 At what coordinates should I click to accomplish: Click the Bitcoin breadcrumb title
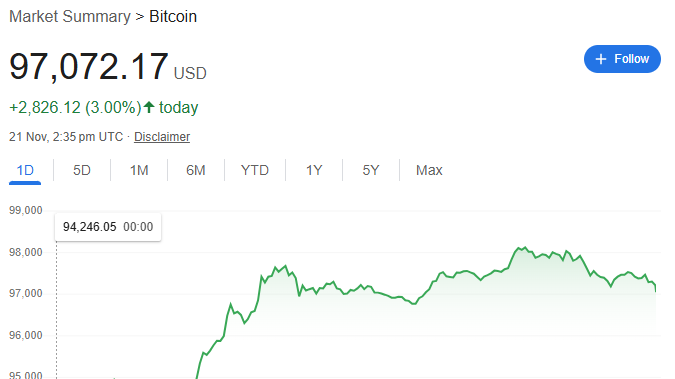pyautogui.click(x=173, y=17)
